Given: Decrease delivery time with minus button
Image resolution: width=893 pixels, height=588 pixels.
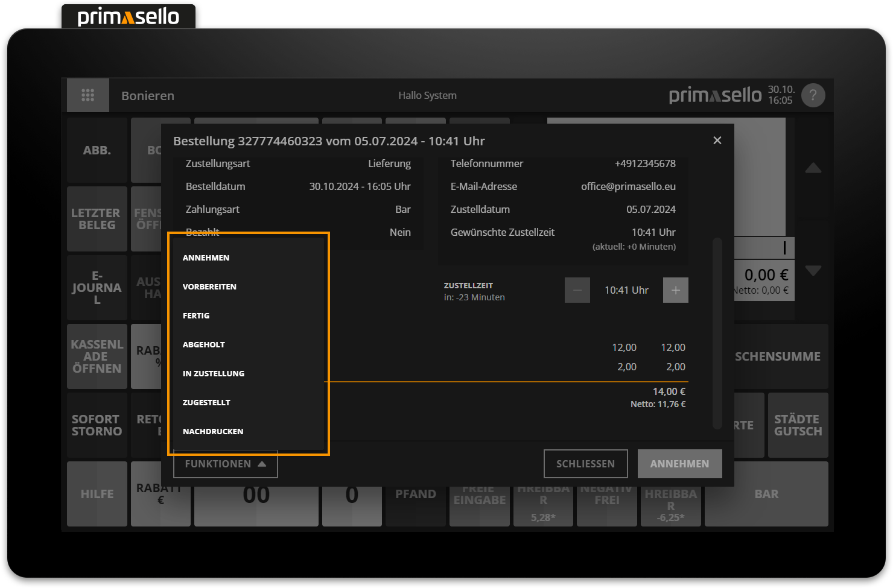Looking at the screenshot, I should click(x=577, y=290).
